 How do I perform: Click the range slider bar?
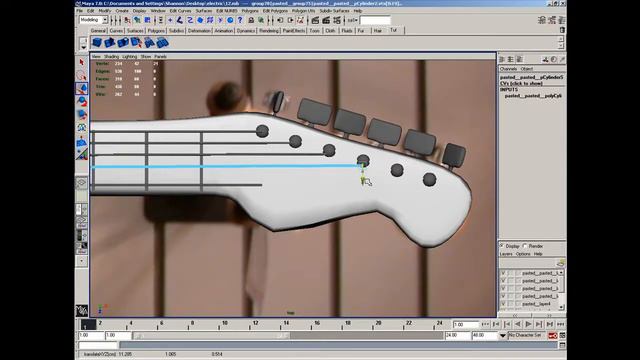tap(211, 336)
